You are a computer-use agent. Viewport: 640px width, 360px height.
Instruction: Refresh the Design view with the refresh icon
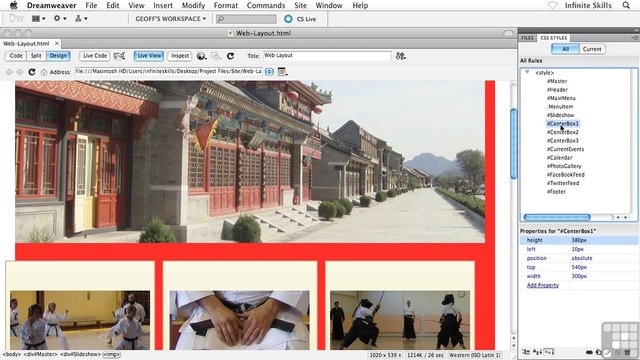230,56
